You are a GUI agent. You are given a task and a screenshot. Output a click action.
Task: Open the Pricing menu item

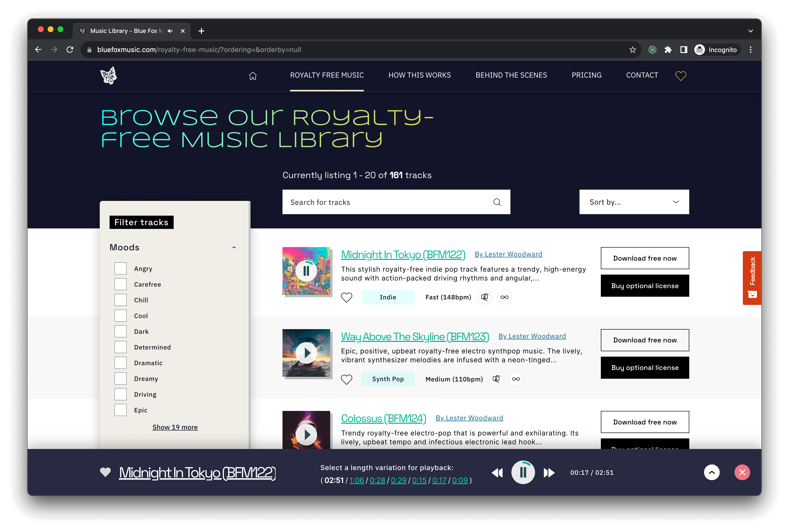tap(586, 75)
